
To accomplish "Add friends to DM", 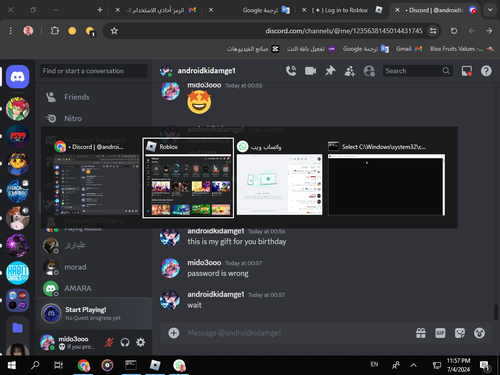I will (350, 71).
